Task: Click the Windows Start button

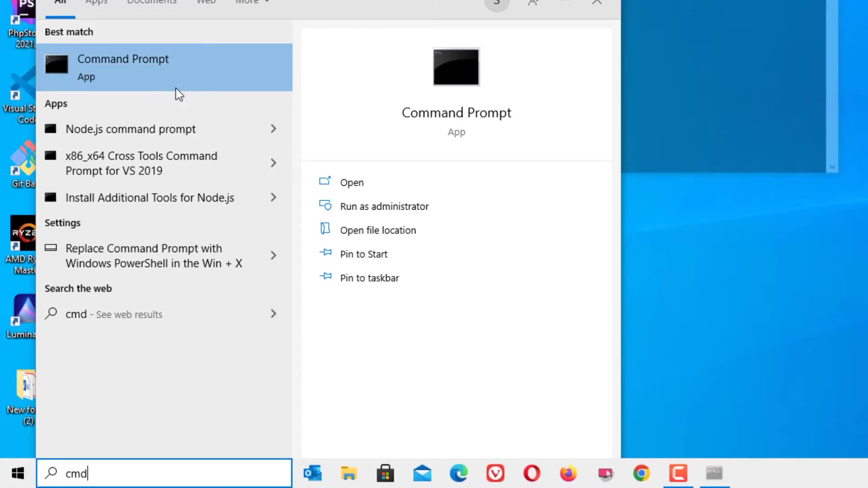Action: tap(18, 473)
